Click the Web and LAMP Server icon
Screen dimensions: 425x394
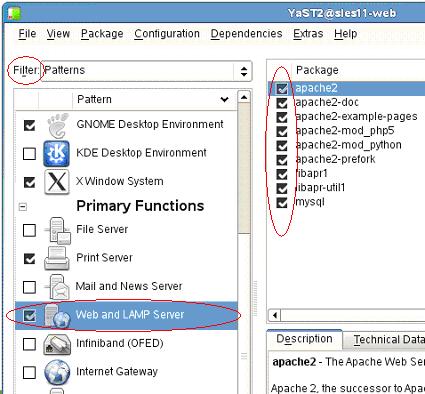pyautogui.click(x=57, y=315)
